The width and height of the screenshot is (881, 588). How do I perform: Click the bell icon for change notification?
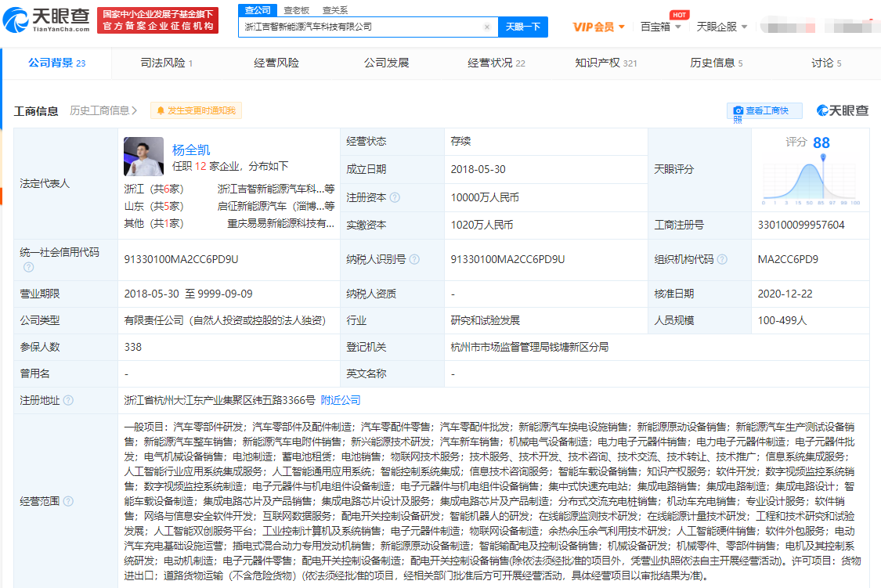161,110
